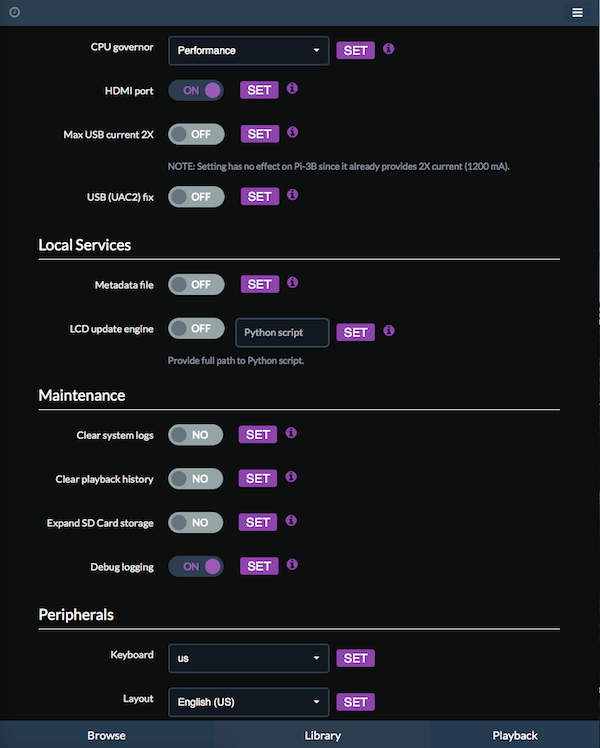Show info for Debug logging

[x=292, y=564]
